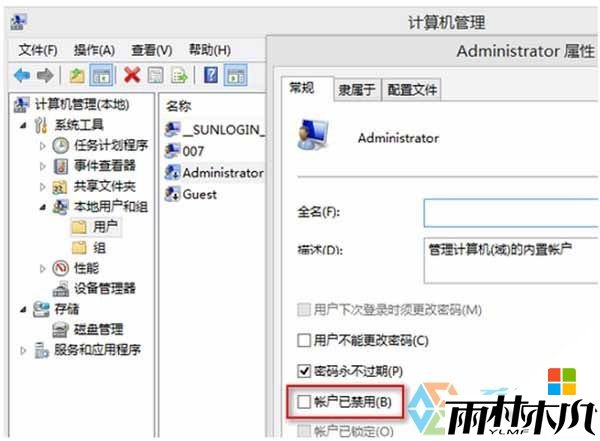Click the 全名(F) text field
Viewport: 600px width, 441px height.
point(511,212)
